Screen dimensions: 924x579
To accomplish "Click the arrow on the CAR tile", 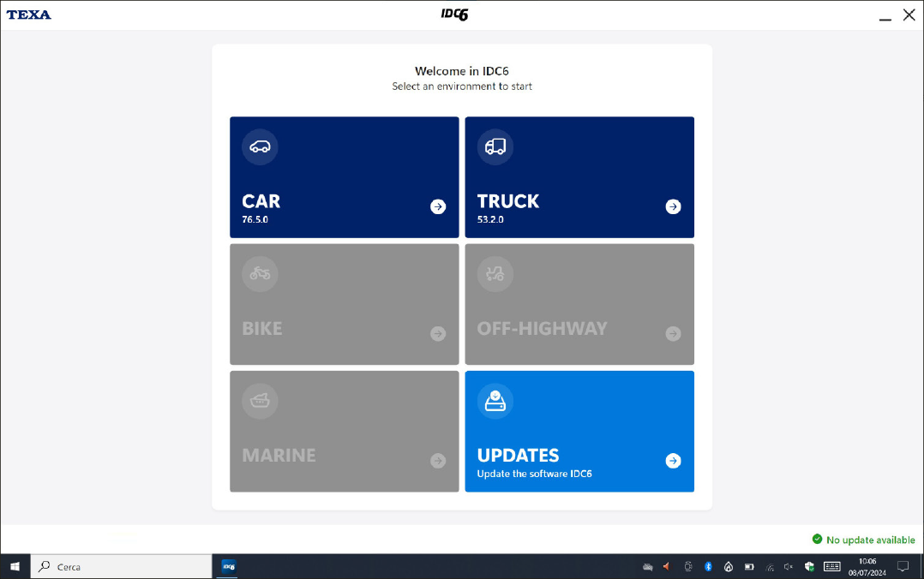I will [438, 206].
